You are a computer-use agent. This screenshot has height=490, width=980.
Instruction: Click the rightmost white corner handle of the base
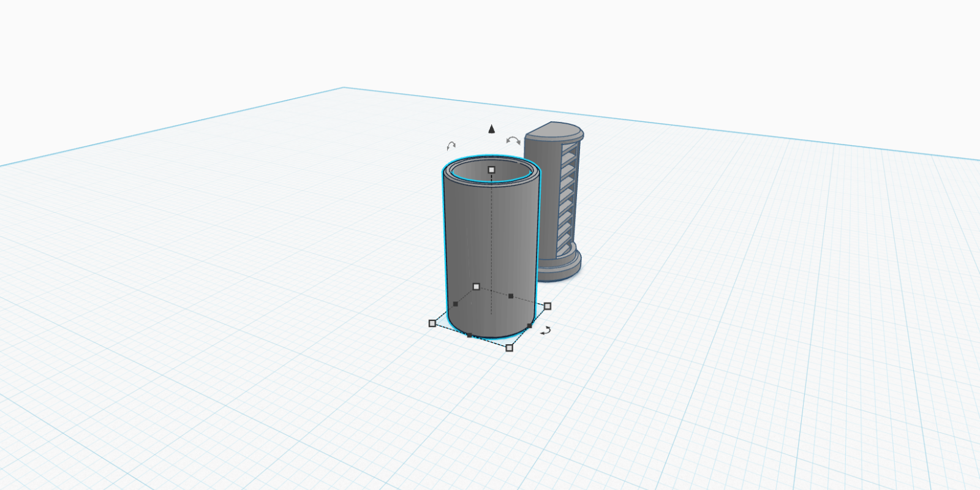(548, 306)
